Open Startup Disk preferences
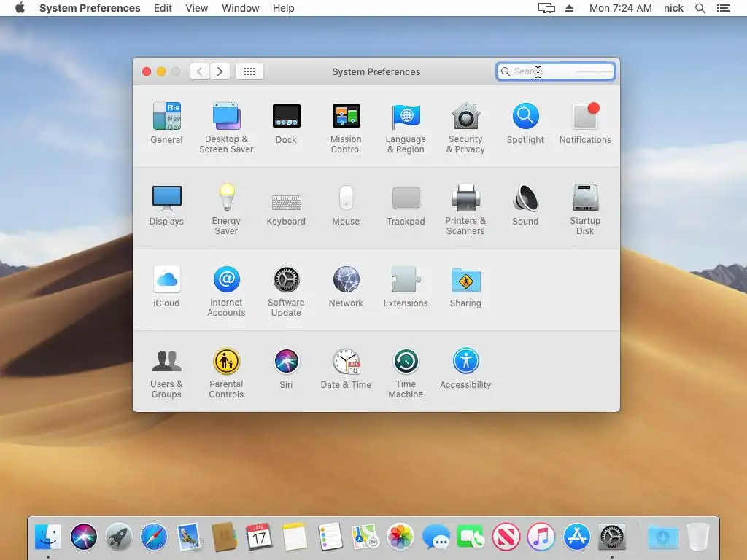The height and width of the screenshot is (560, 747). [x=585, y=209]
